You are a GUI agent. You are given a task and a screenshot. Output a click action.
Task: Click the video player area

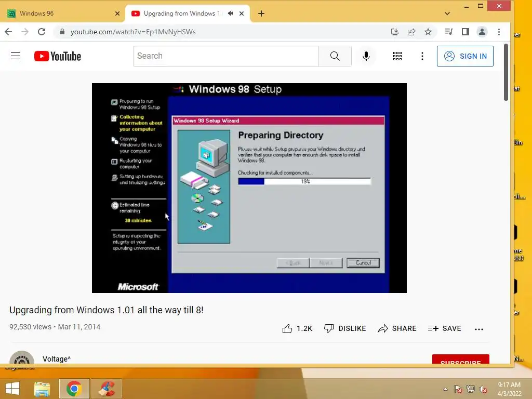(249, 188)
